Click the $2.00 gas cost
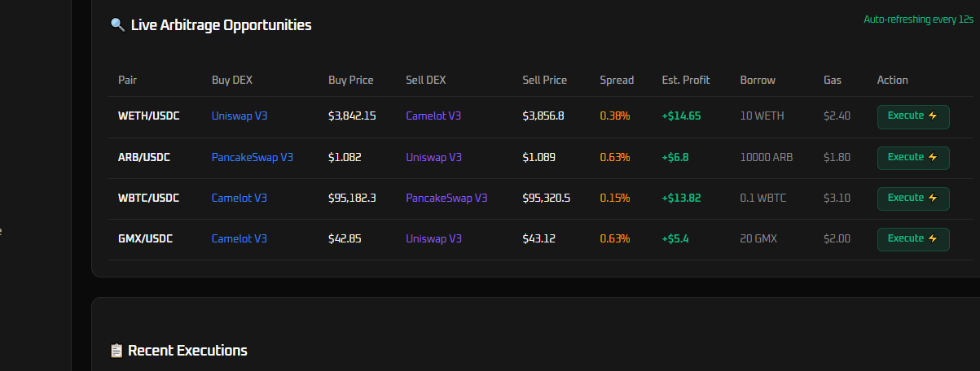 click(x=837, y=238)
